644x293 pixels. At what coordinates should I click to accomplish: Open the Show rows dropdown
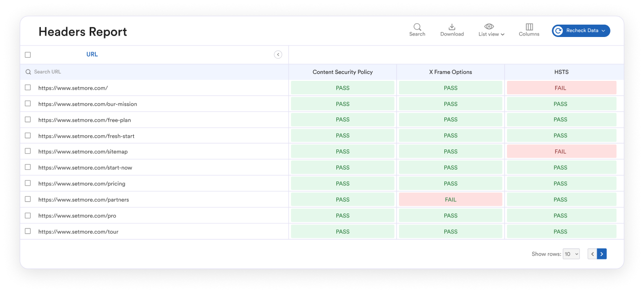tap(571, 254)
